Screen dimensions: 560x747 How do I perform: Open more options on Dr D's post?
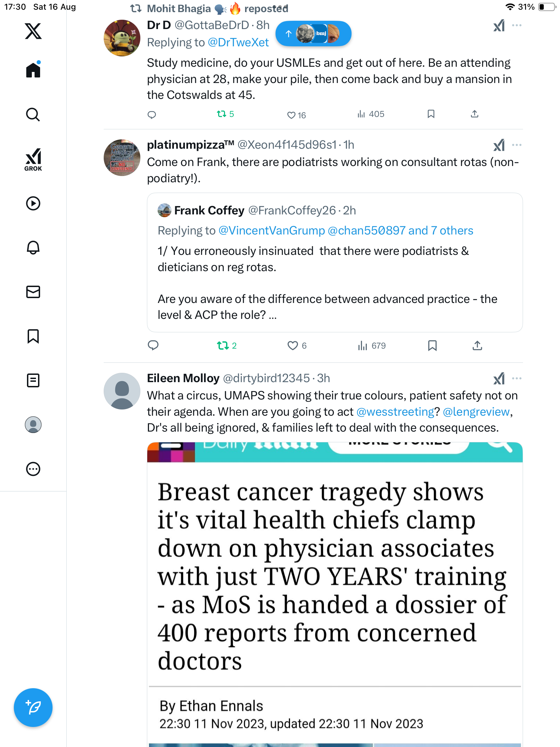(517, 25)
